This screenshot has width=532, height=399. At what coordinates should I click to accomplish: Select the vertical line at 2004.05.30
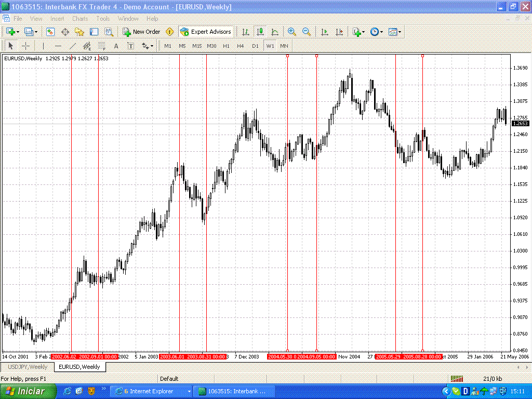point(287,204)
